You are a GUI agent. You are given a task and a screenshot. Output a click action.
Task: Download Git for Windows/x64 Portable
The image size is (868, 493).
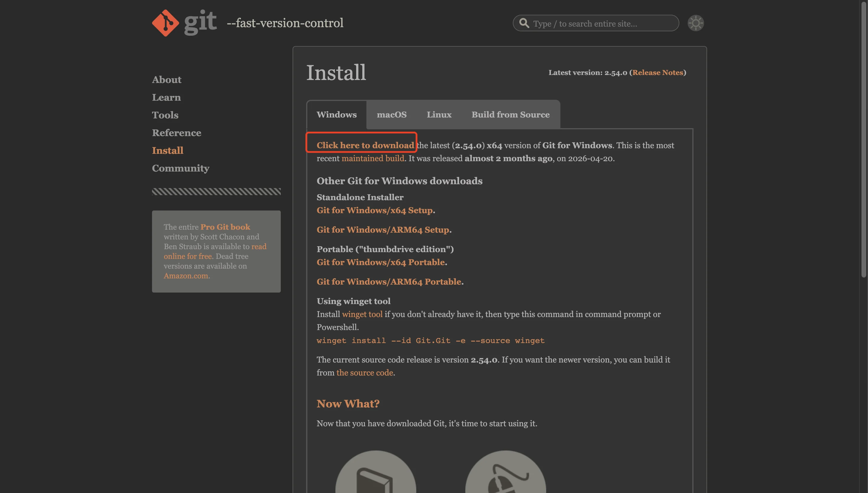click(381, 262)
